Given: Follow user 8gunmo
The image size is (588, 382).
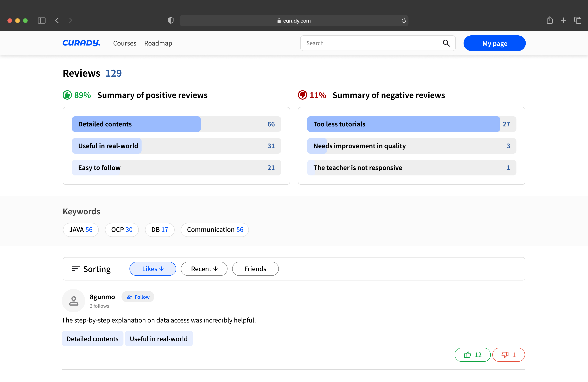Looking at the screenshot, I should (138, 297).
